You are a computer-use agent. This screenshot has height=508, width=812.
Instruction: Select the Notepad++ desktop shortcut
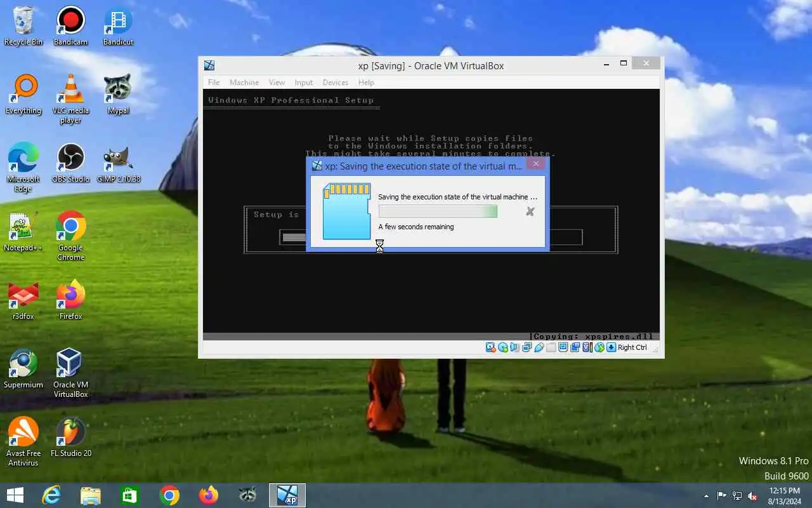click(23, 232)
